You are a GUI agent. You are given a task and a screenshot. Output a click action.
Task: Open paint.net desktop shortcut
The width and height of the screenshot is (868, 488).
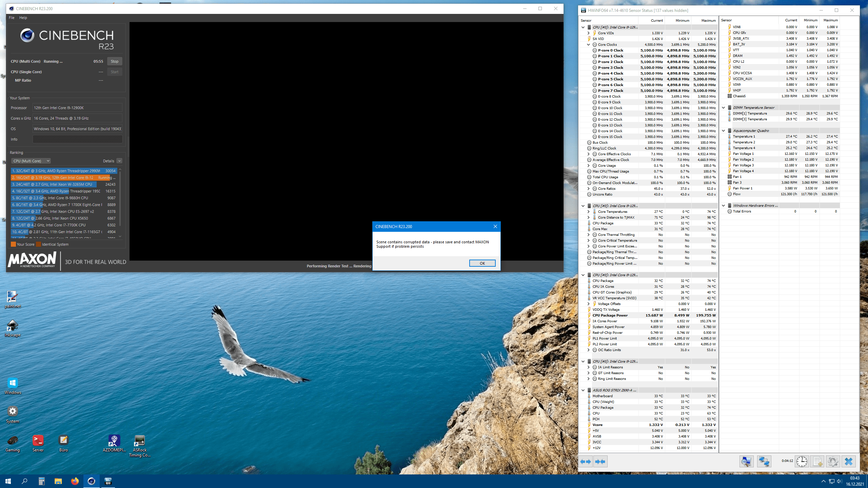[x=13, y=300]
